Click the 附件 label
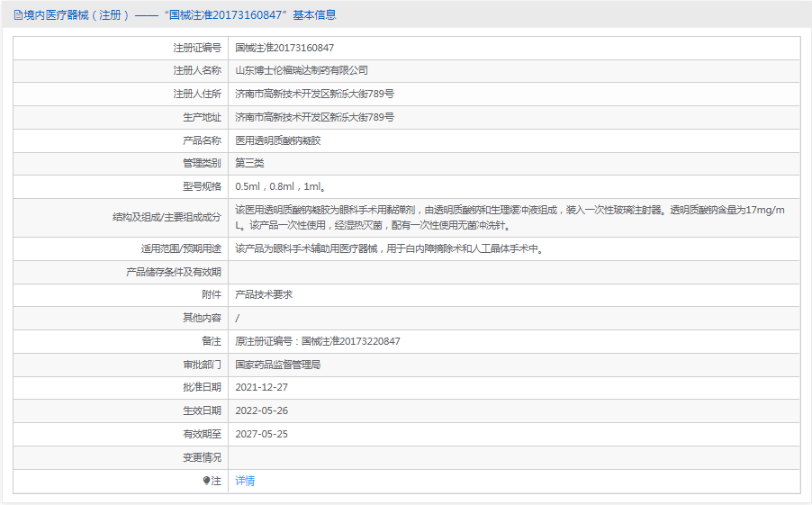The image size is (812, 505). (212, 294)
